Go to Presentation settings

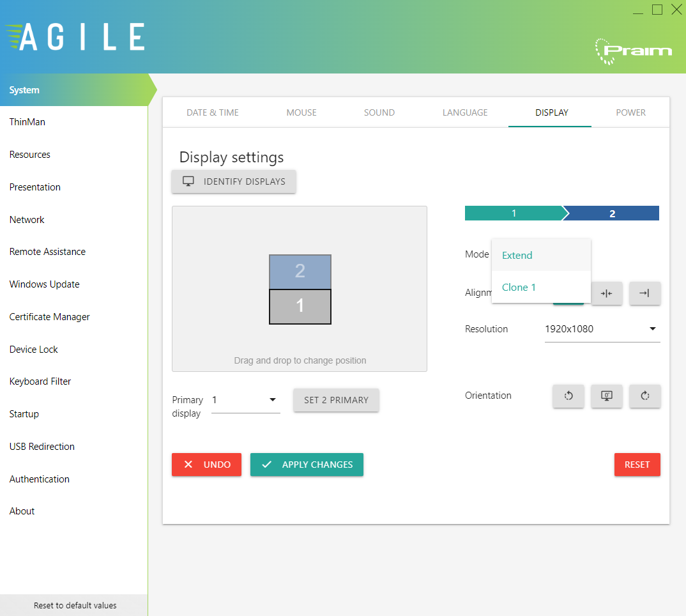74,187
